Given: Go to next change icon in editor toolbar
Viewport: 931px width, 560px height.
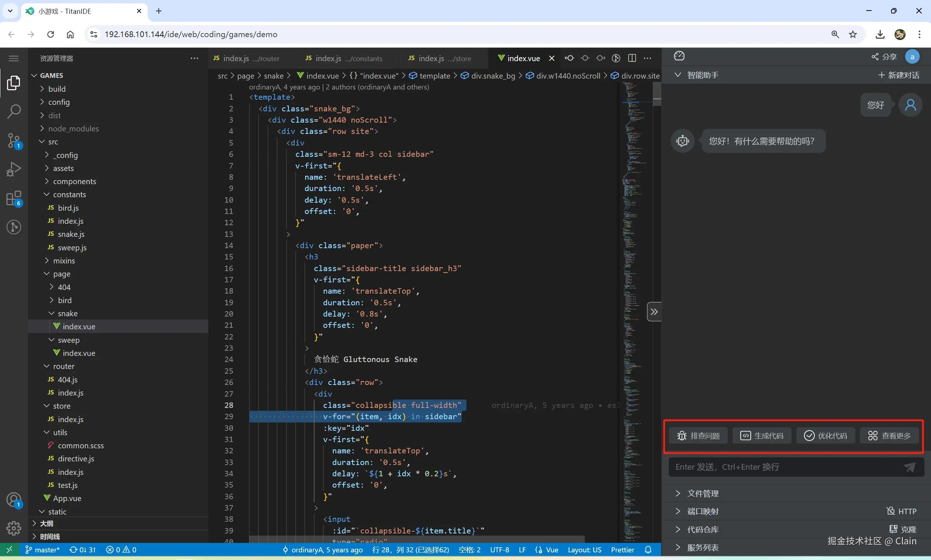Looking at the screenshot, I should tap(601, 58).
